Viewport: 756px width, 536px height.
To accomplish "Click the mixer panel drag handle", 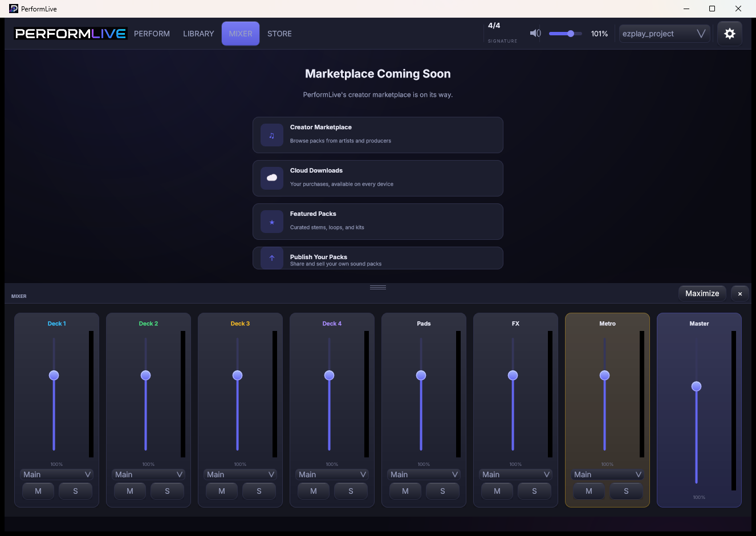I will (x=378, y=287).
